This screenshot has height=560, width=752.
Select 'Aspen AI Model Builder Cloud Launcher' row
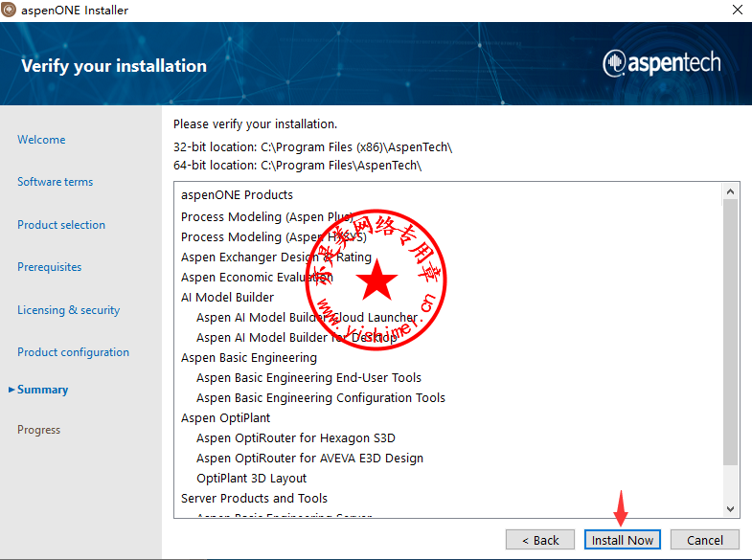[307, 318]
